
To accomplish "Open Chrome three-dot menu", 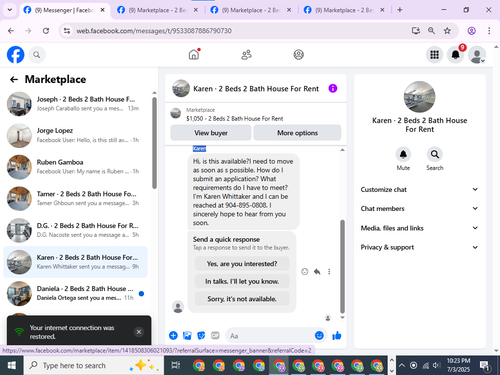I will pos(489,31).
